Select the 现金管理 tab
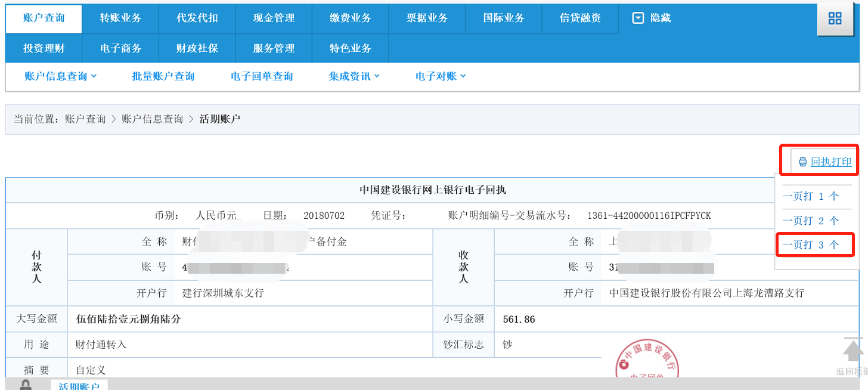868x390 pixels. pos(274,18)
